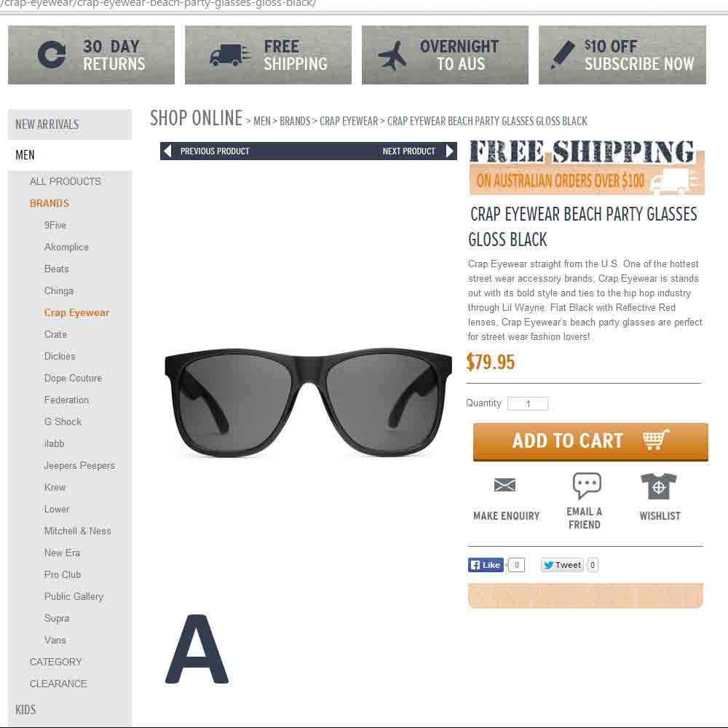This screenshot has width=728, height=728.
Task: Expand the Category sidebar item
Action: click(x=56, y=662)
